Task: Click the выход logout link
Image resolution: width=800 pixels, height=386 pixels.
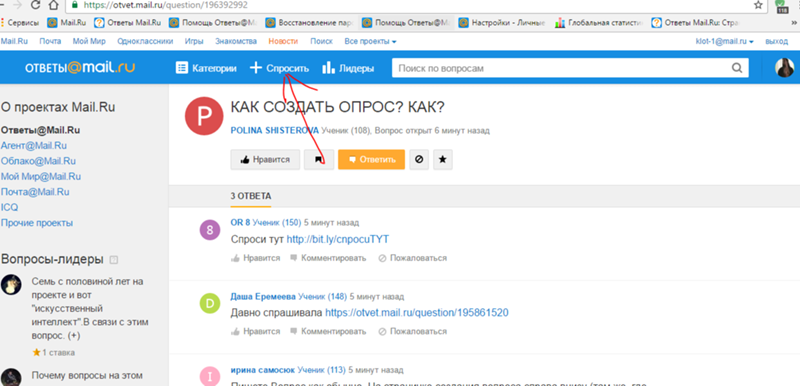Action: click(x=777, y=41)
